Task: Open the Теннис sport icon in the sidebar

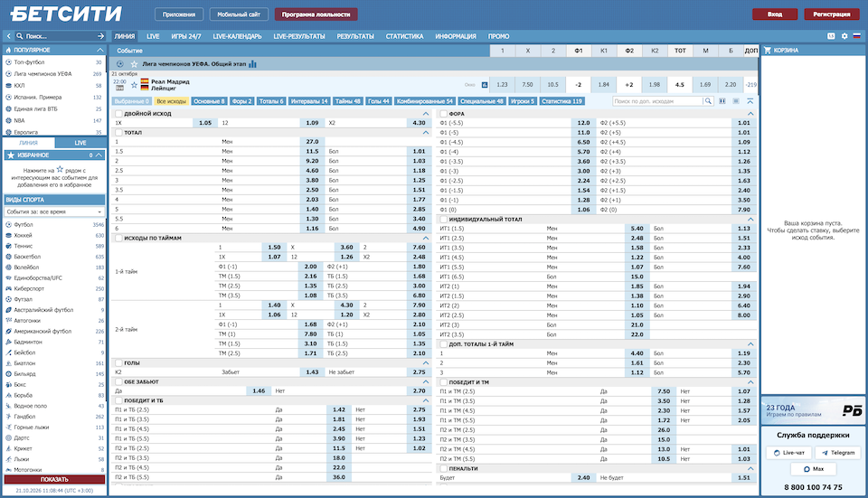Action: click(x=8, y=246)
